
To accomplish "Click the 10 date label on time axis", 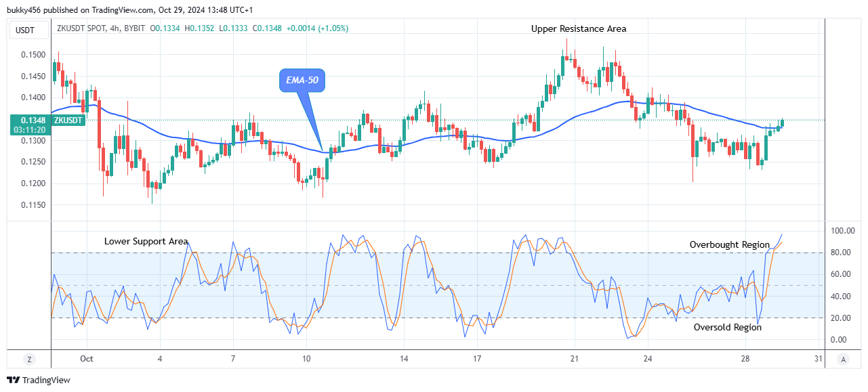I will pyautogui.click(x=306, y=359).
